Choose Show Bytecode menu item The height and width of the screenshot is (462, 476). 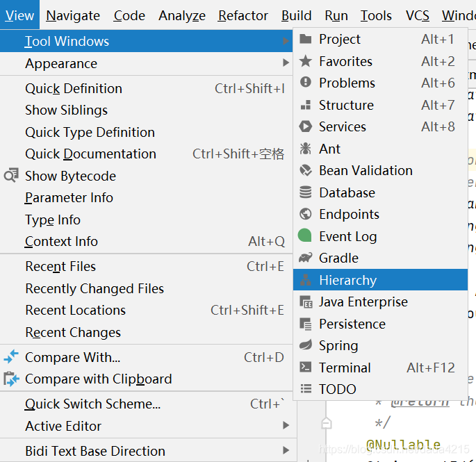click(146, 176)
